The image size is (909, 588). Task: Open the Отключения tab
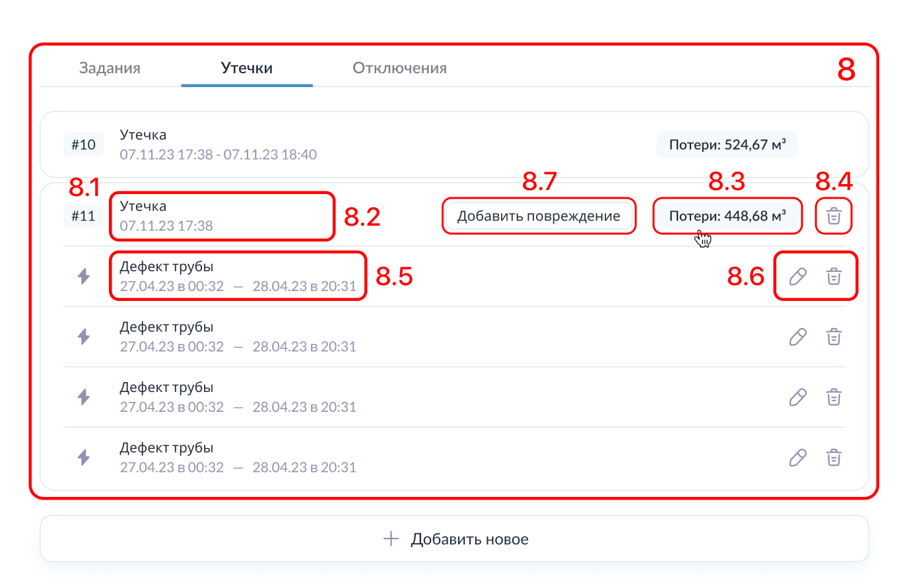tap(399, 68)
